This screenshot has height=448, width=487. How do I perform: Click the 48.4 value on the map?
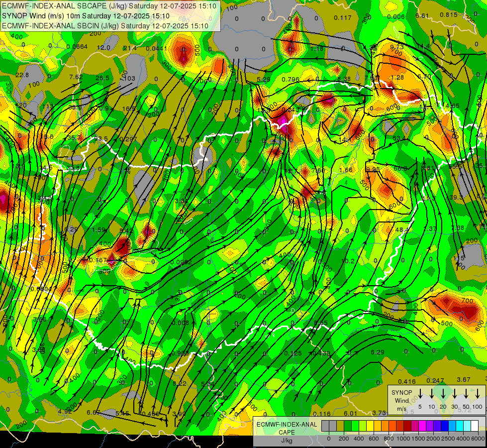(402, 230)
